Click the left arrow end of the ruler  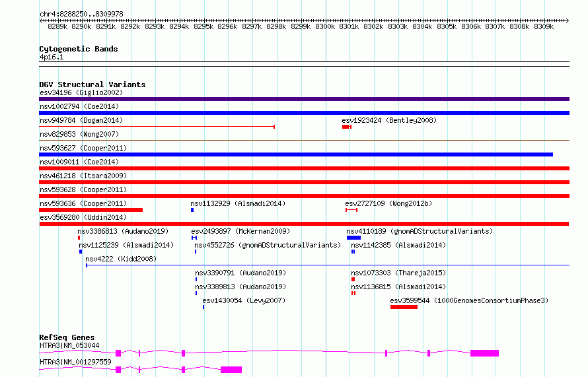coord(41,20)
